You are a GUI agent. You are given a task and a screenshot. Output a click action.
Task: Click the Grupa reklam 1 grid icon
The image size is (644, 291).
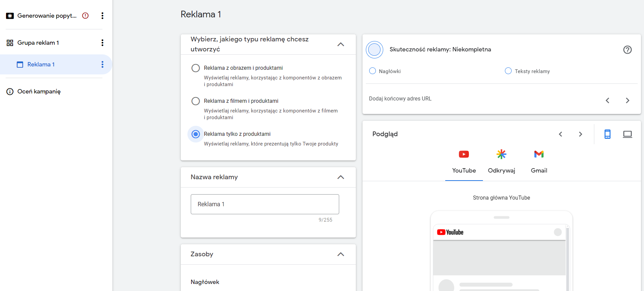pyautogui.click(x=10, y=43)
